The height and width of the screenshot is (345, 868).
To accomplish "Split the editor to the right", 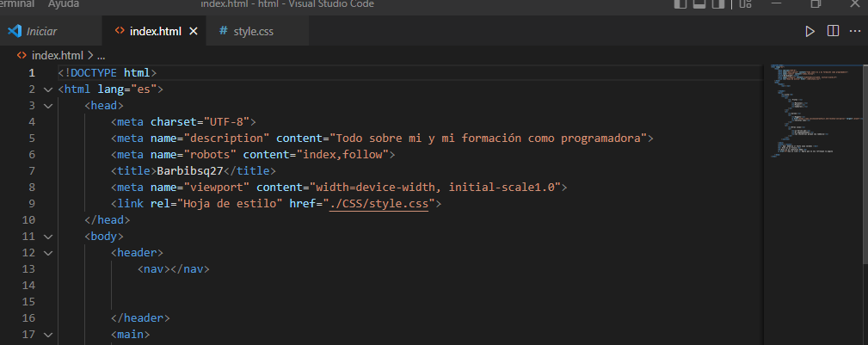I will tap(833, 31).
